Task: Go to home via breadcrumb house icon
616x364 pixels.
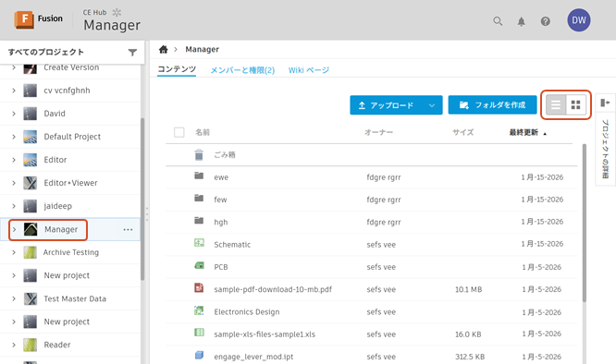Action: (164, 49)
